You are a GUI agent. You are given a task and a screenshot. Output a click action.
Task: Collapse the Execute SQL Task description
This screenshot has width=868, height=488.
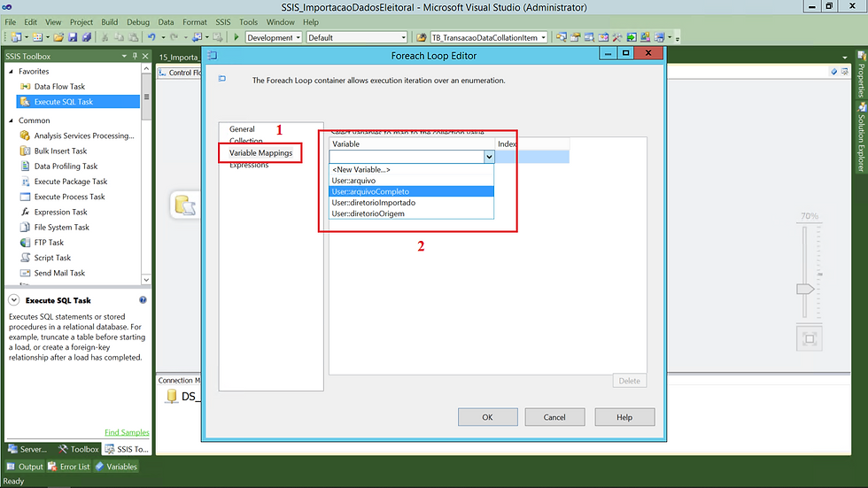click(14, 300)
